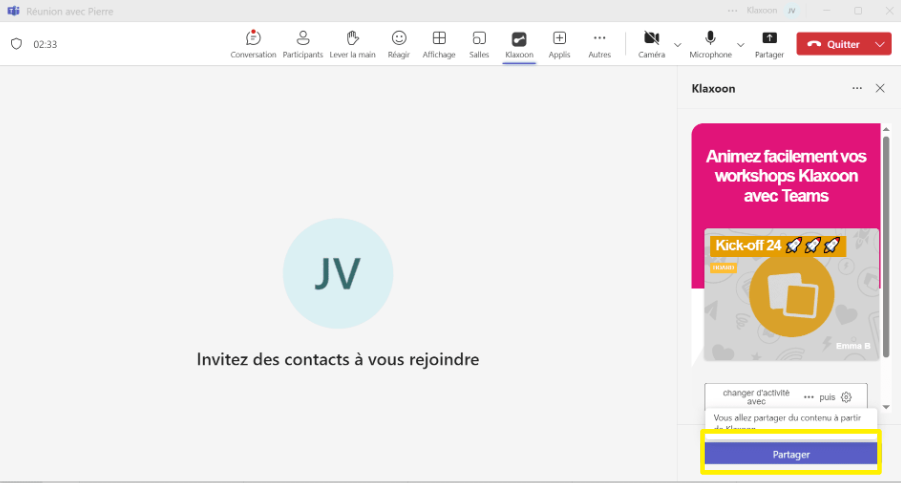Open the Réagir reactions menu
This screenshot has height=483, width=901.
point(399,43)
